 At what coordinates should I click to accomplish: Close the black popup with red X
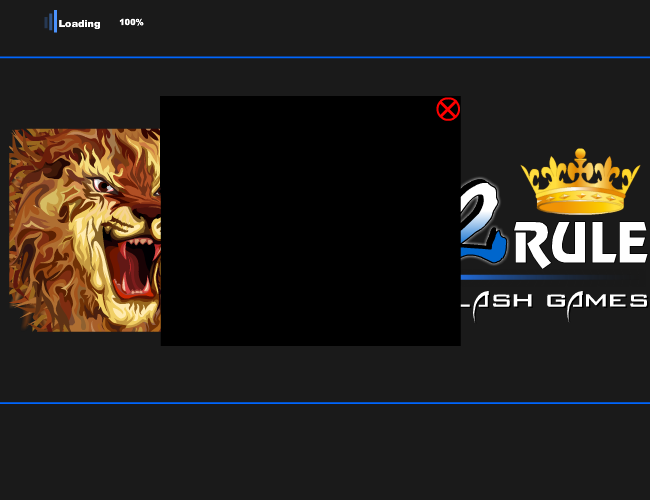448,109
